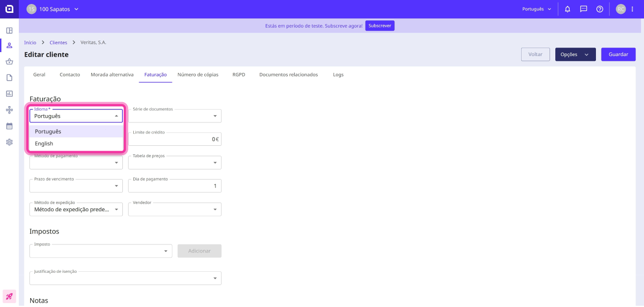The height and width of the screenshot is (307, 644).
Task: Click the notifications bell icon
Action: [568, 9]
